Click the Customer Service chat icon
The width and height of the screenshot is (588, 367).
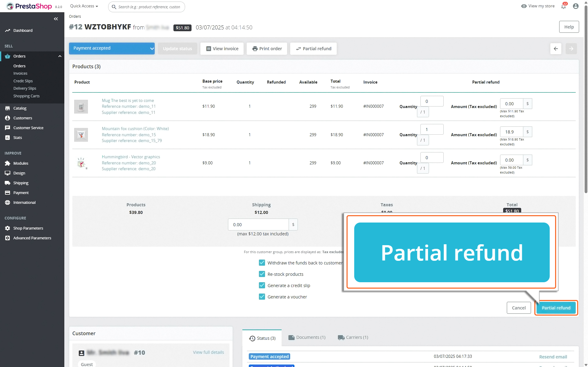pyautogui.click(x=8, y=128)
